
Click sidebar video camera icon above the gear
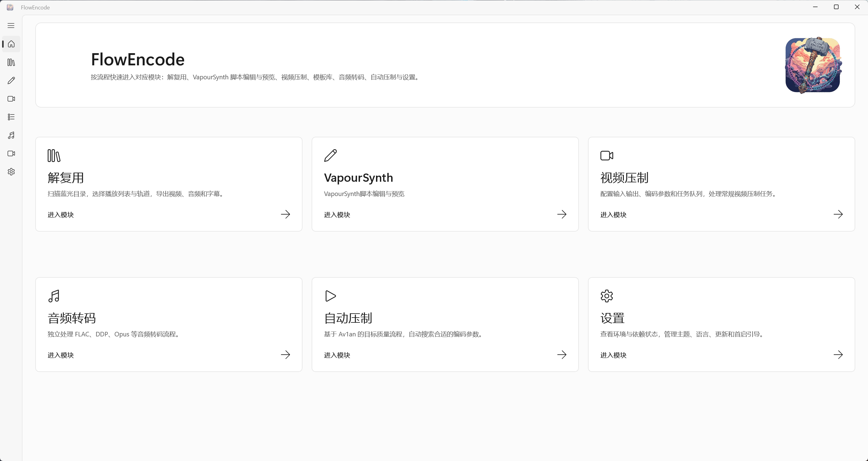[11, 153]
